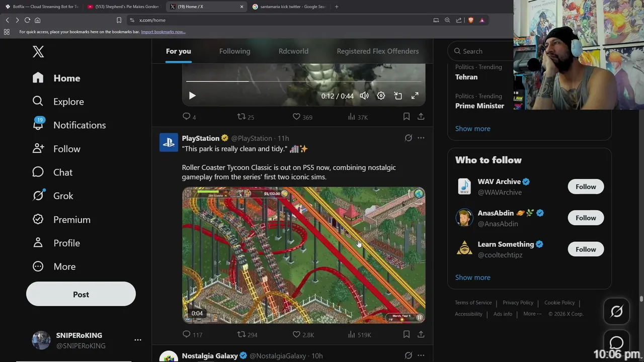
Task: Follow AnasAbdin
Action: point(586,218)
